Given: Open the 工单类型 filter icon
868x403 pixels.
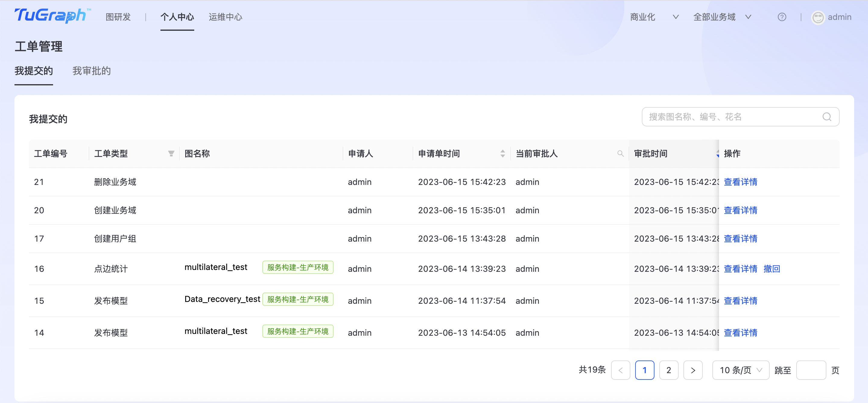Looking at the screenshot, I should click(171, 154).
